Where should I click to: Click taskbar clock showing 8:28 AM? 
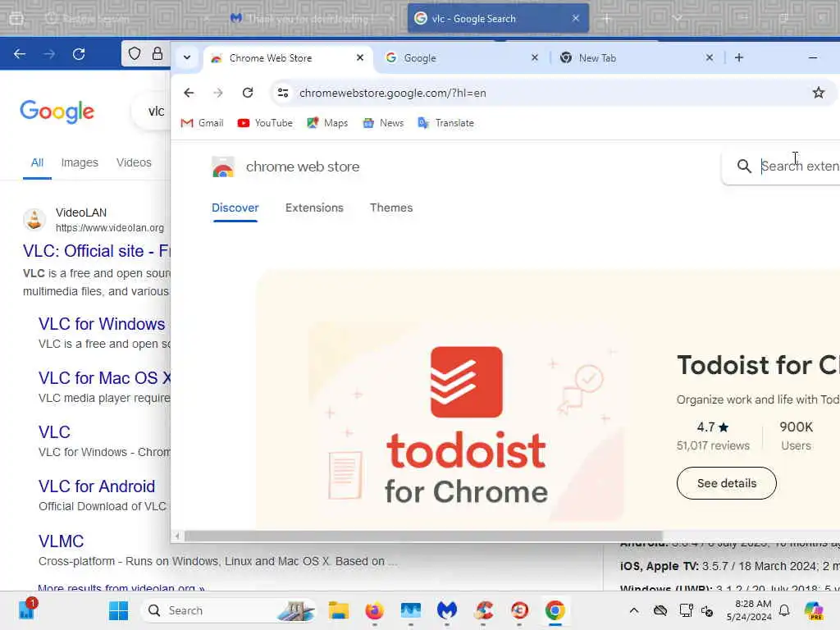click(x=749, y=610)
